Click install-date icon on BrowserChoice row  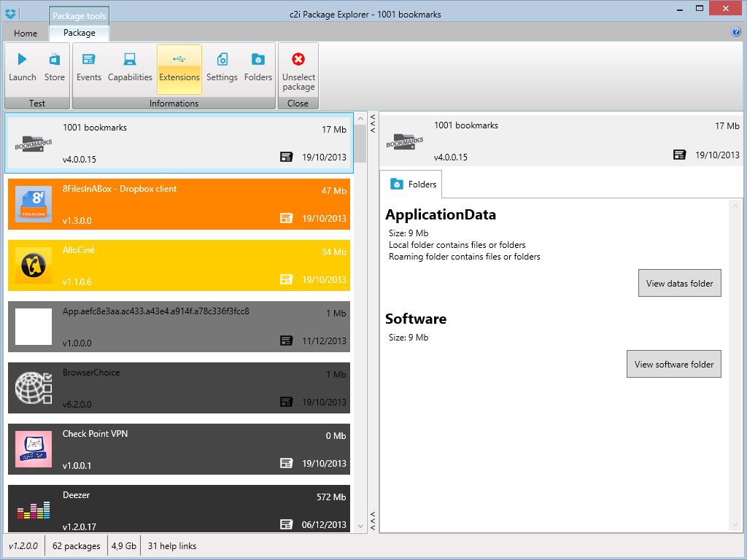[286, 402]
